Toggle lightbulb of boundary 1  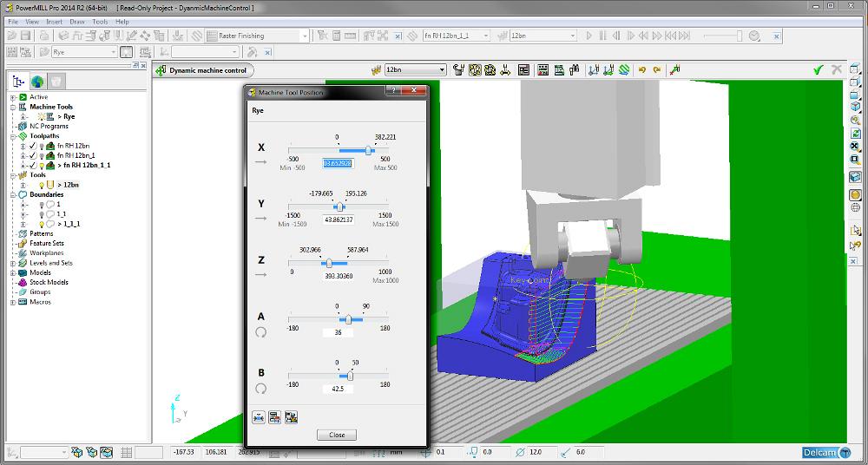[x=42, y=204]
